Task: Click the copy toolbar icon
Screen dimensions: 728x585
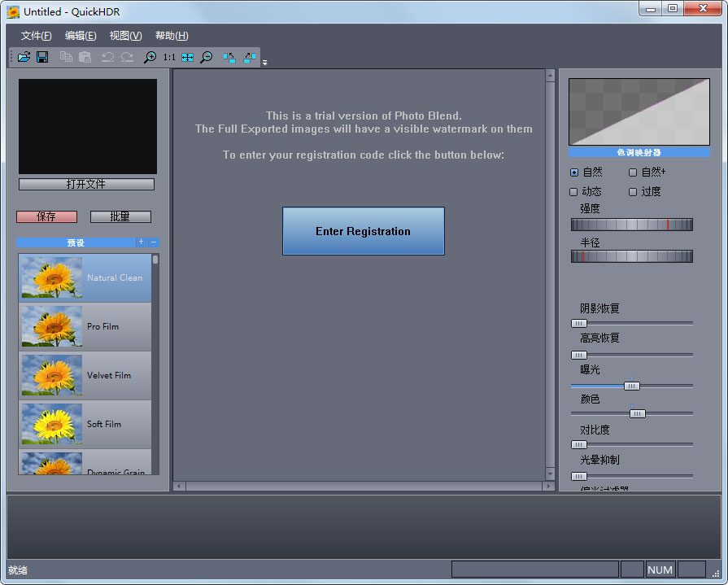Action: click(66, 57)
